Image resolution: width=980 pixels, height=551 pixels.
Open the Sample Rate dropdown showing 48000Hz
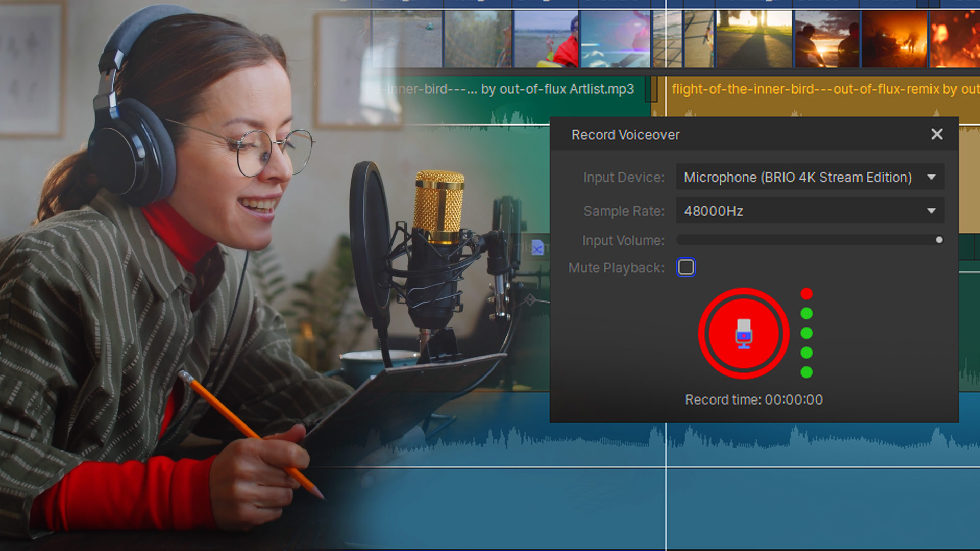point(810,211)
